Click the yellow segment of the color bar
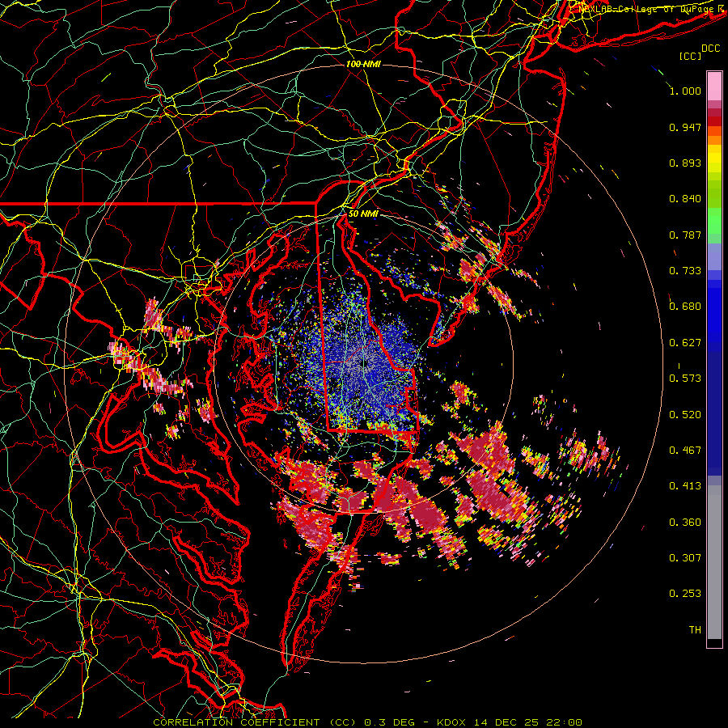Screen dimensions: 728x728 [x=714, y=159]
